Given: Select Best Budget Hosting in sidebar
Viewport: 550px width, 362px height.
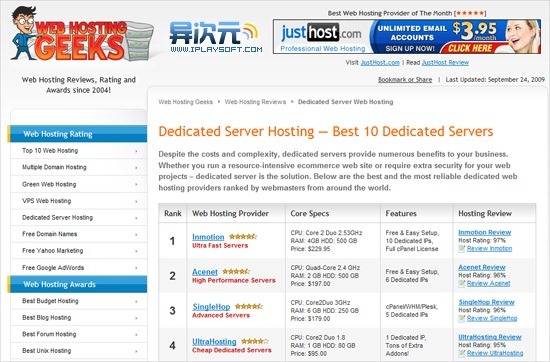Looking at the screenshot, I should [79, 301].
